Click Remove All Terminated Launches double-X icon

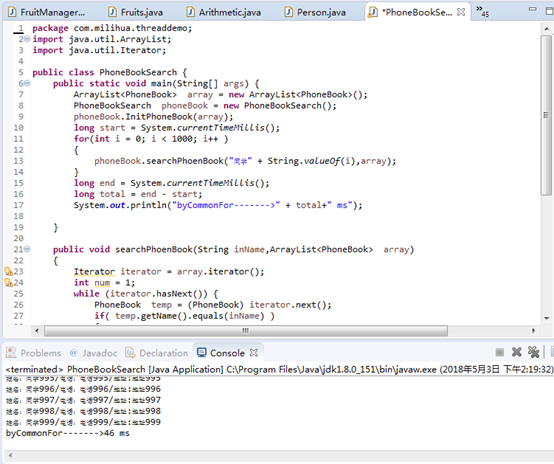point(533,352)
